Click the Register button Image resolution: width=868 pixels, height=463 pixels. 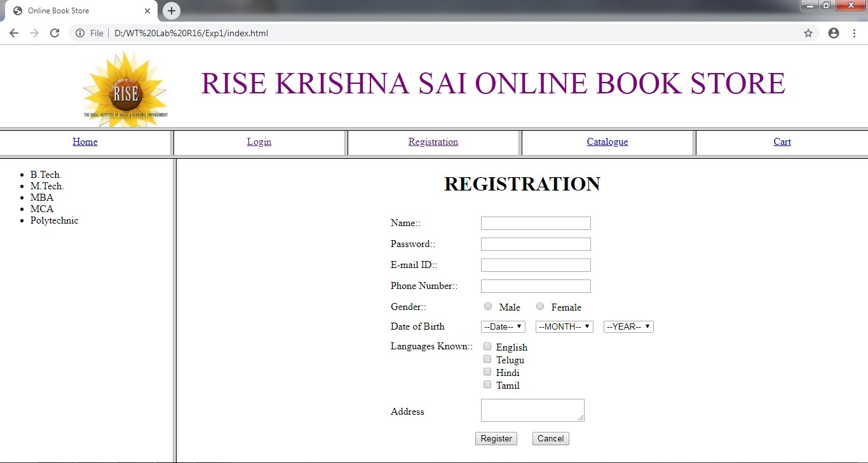pyautogui.click(x=496, y=438)
